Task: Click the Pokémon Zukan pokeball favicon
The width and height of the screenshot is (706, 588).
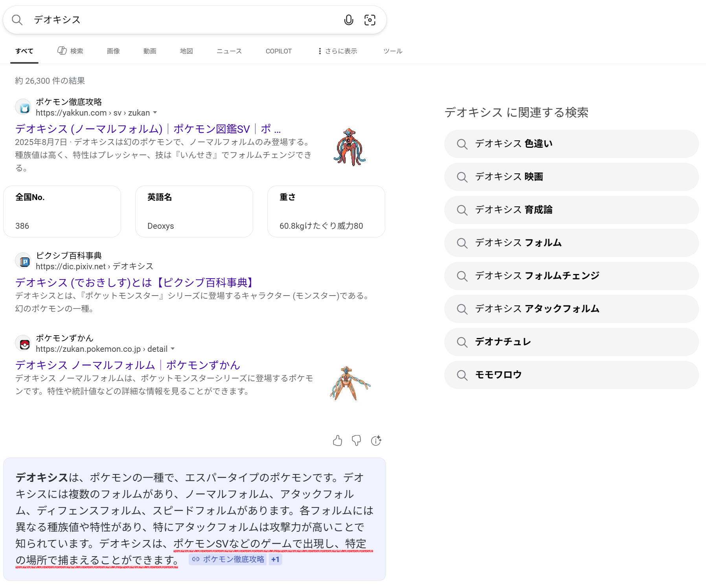Action: click(x=24, y=344)
